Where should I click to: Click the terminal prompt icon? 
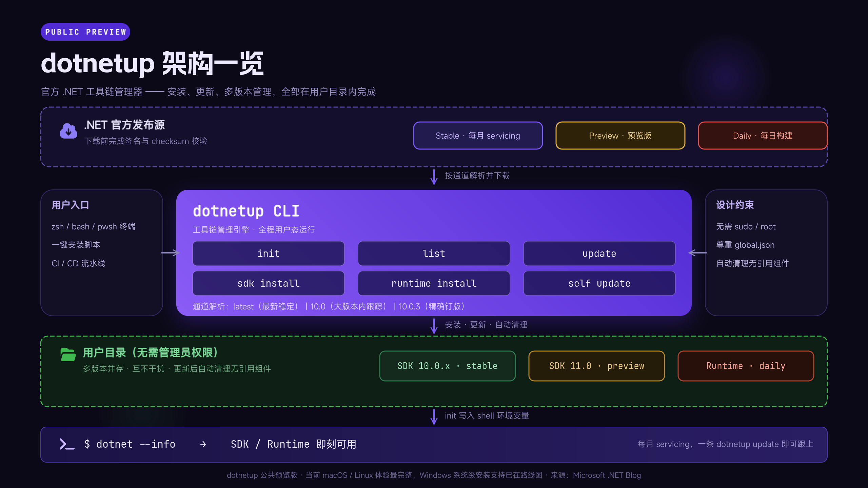click(x=67, y=444)
